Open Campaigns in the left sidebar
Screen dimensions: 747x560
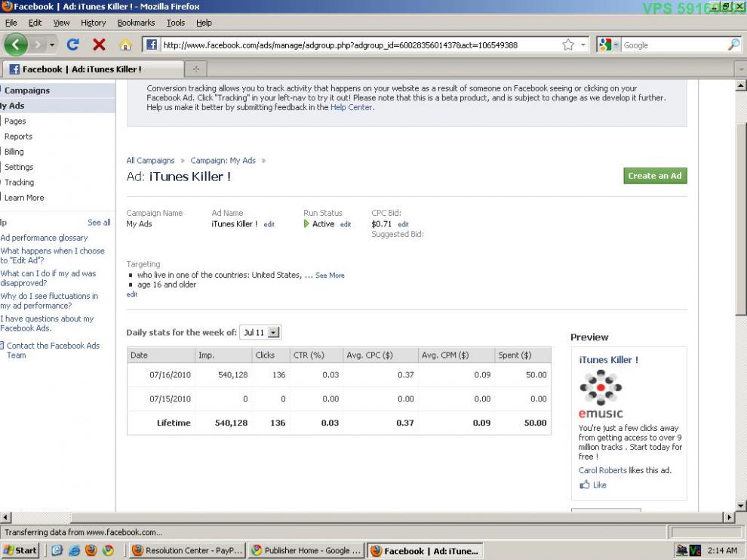pos(27,90)
